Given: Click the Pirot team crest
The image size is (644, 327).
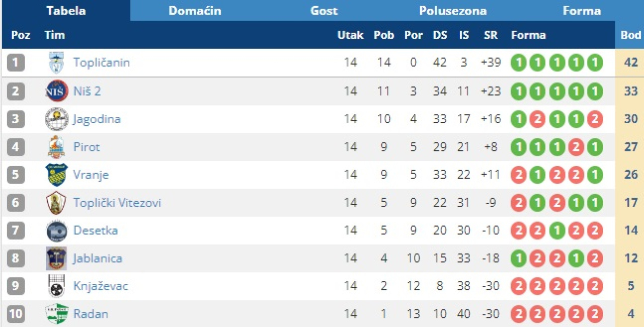Looking at the screenshot, I should tap(56, 147).
